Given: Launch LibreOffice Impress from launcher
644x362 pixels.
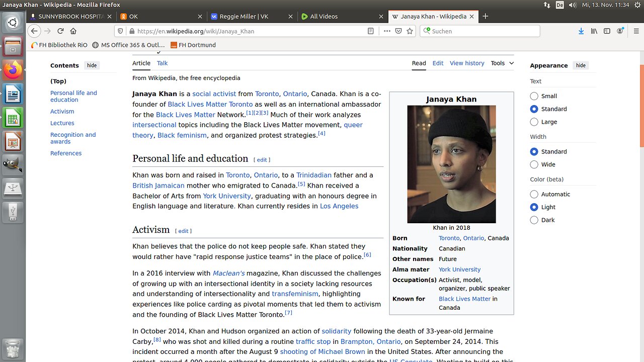Looking at the screenshot, I should click(x=13, y=142).
